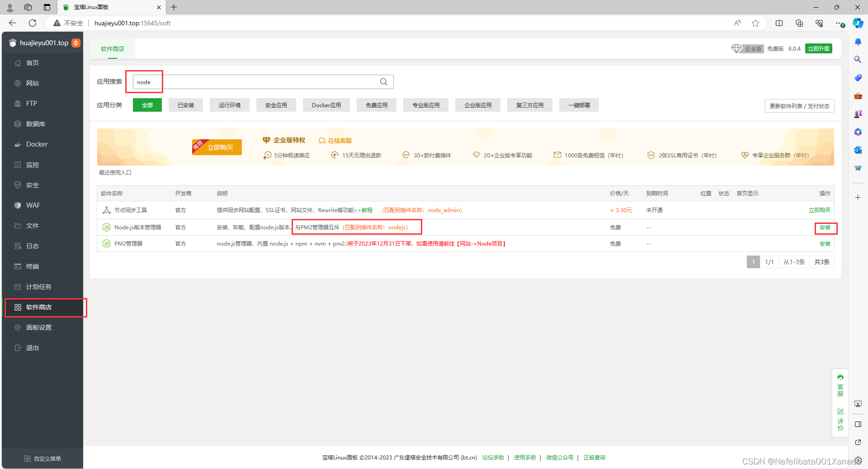The width and height of the screenshot is (868, 469).
Task: Open the 在线客服 link in the banner
Action: click(x=335, y=141)
